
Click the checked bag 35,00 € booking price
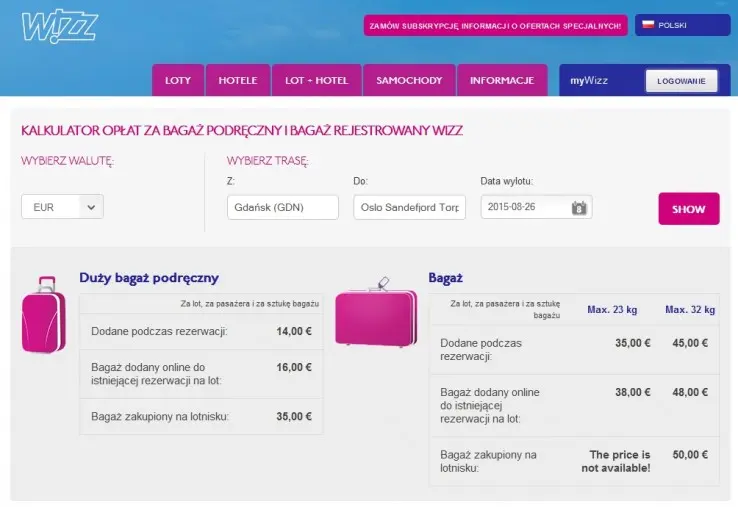point(633,343)
